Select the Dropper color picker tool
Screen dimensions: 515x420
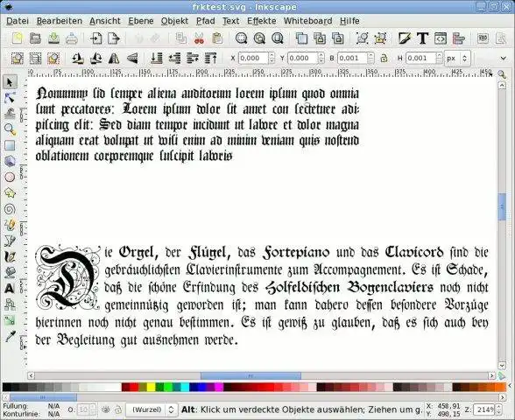click(10, 336)
